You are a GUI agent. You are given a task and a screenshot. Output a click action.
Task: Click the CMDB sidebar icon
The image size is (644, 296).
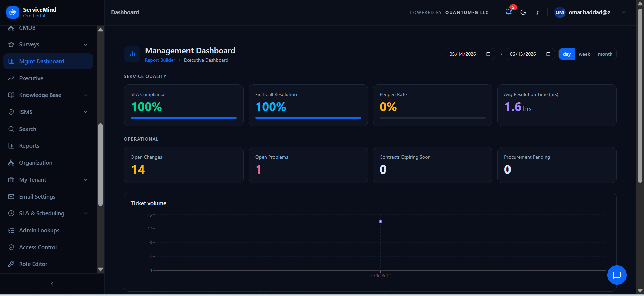(x=11, y=28)
